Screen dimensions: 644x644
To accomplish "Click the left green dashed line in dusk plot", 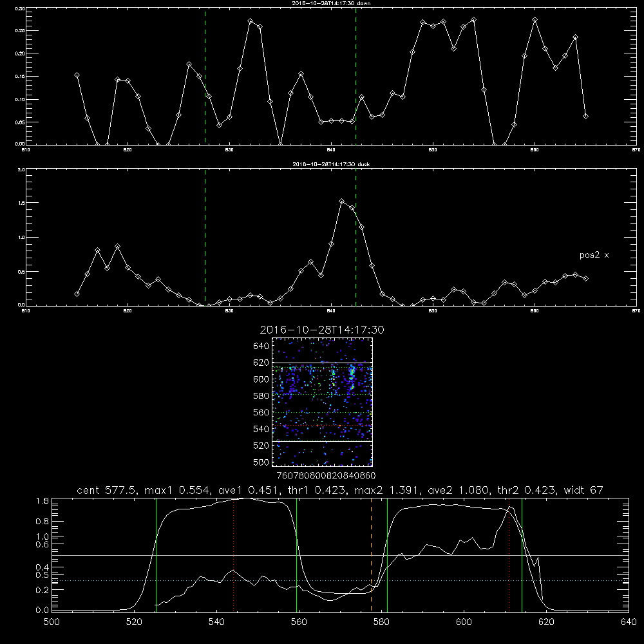I will (205, 238).
